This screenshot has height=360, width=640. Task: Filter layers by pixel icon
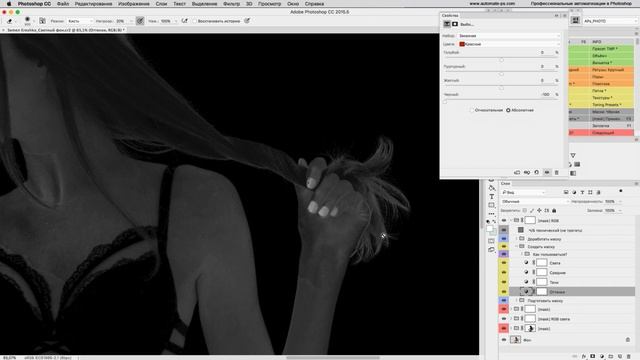click(566, 192)
